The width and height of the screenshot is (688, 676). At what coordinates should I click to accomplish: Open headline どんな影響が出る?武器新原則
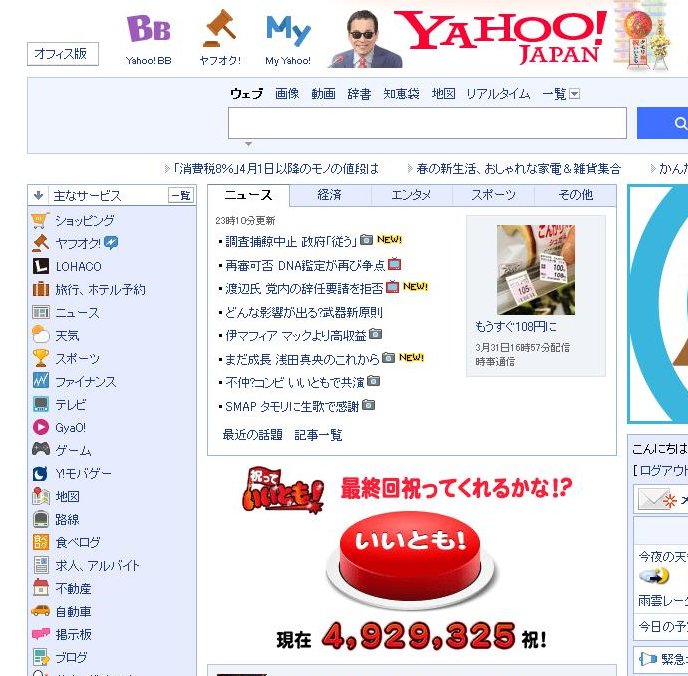(304, 313)
